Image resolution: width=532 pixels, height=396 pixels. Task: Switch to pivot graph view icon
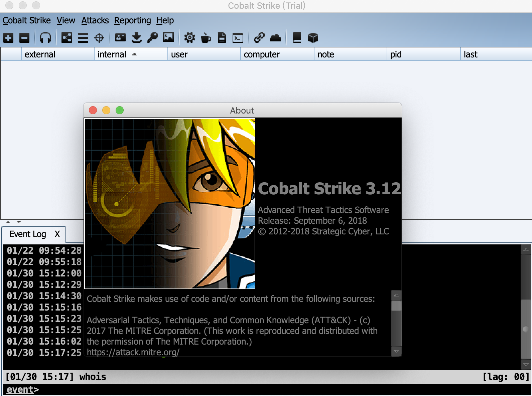(x=67, y=38)
